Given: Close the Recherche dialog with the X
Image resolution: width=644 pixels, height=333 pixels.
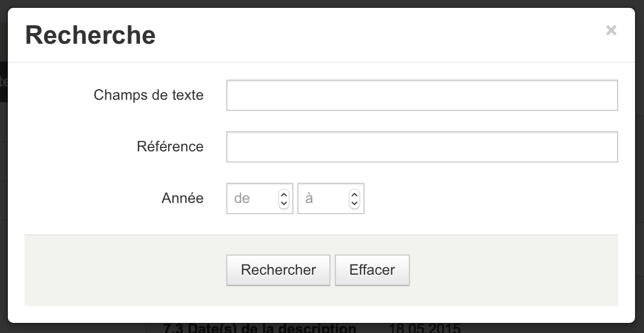Looking at the screenshot, I should pos(611,30).
